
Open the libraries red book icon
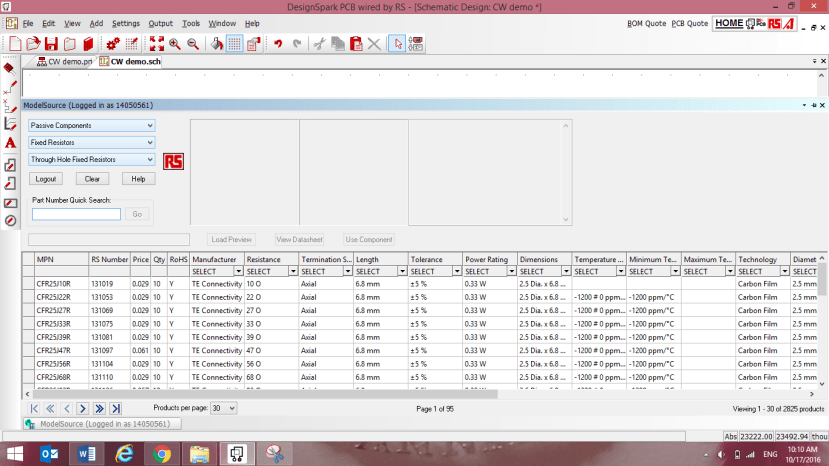point(88,44)
